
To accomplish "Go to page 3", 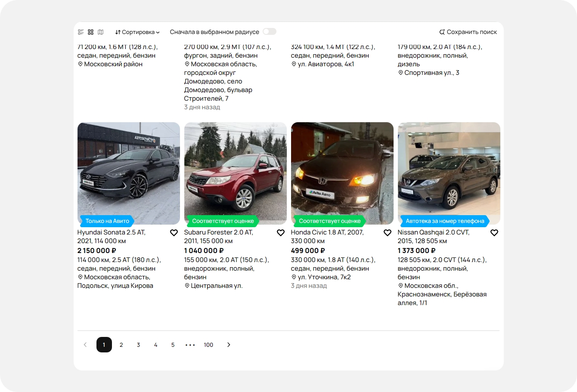I will [x=139, y=345].
